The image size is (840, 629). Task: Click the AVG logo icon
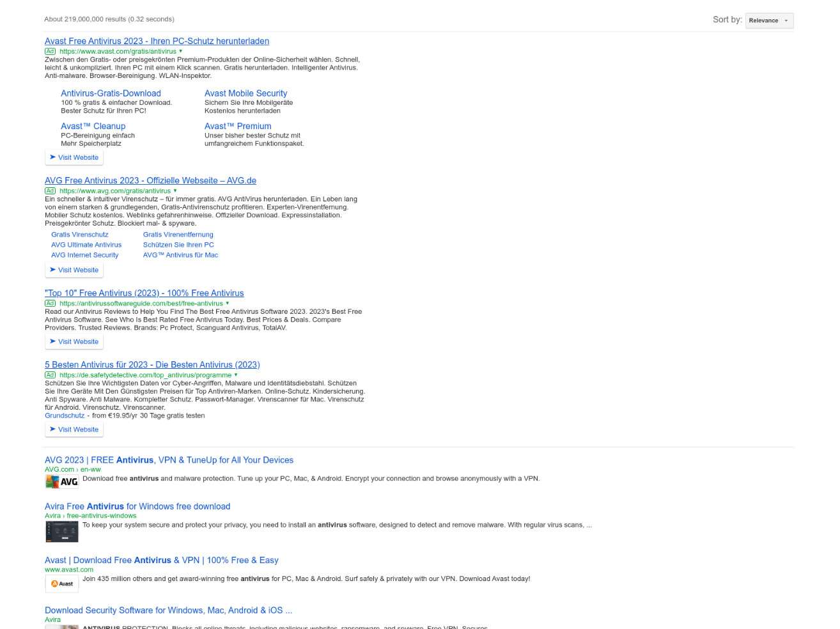[62, 481]
